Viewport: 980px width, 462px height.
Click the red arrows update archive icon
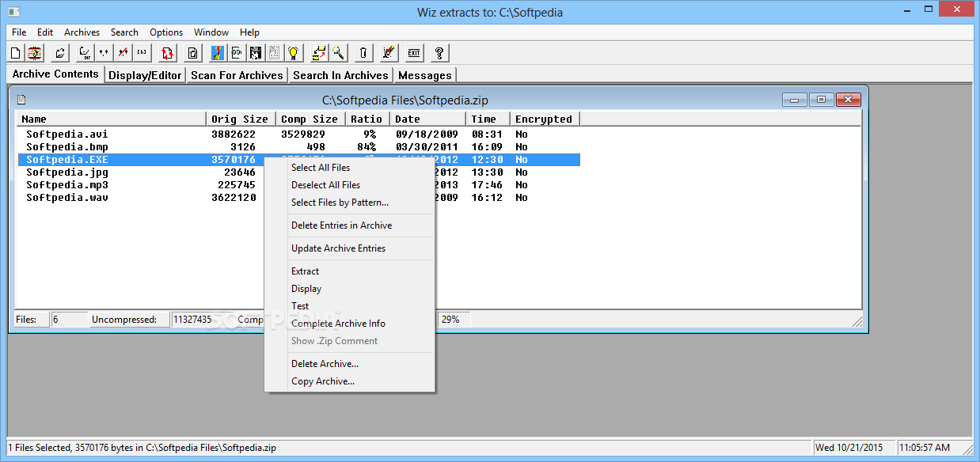pyautogui.click(x=167, y=53)
